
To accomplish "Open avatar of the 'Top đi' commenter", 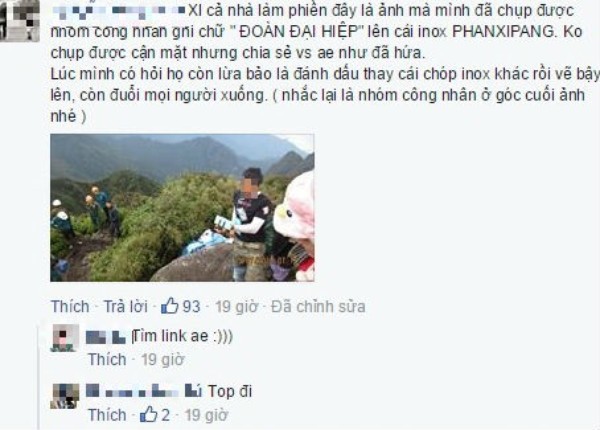I will coord(65,396).
